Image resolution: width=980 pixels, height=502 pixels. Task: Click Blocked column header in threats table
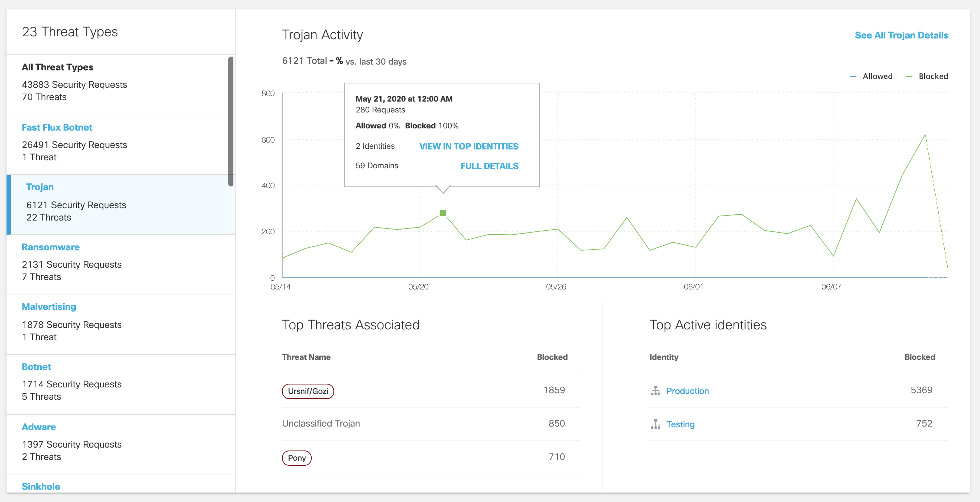tap(552, 357)
